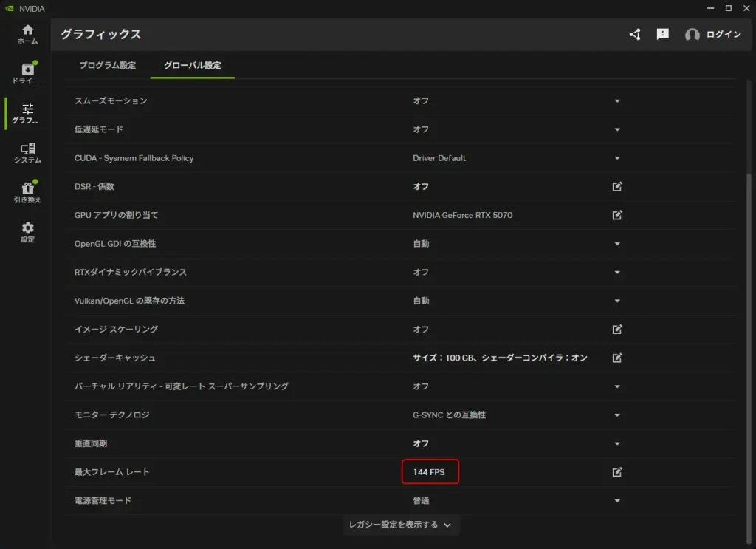Click the スムーズモーション label
Image resolution: width=756 pixels, height=549 pixels.
point(111,100)
